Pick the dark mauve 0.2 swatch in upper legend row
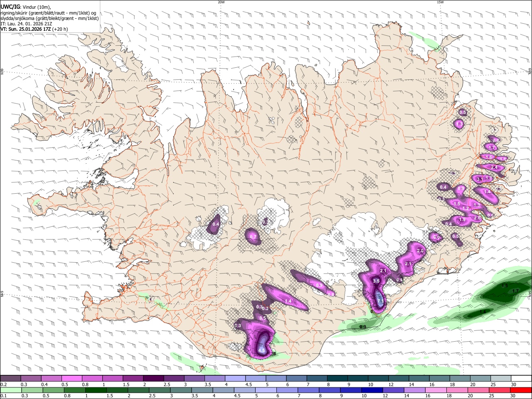532x399 pixels. [x=10, y=378]
